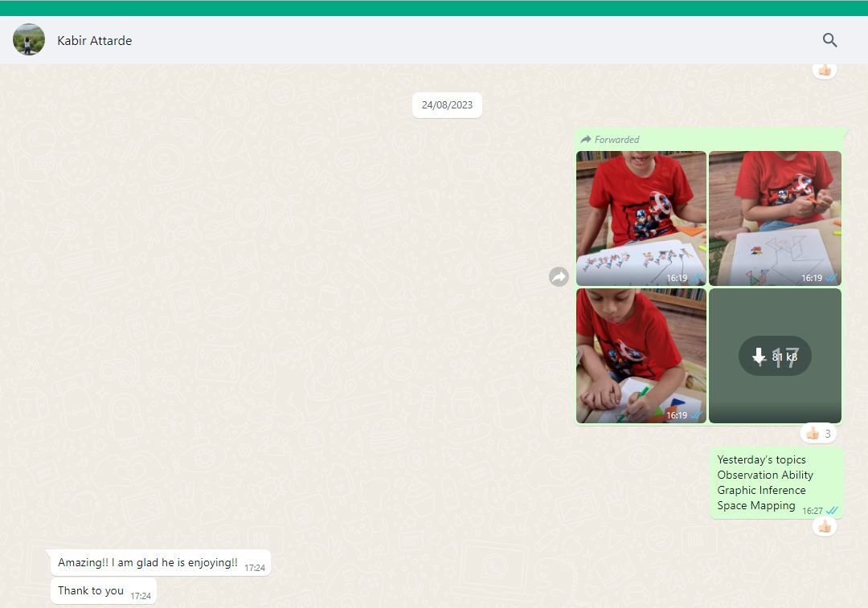The width and height of the screenshot is (868, 608).
Task: Select the "Amazing!! I am glad" message
Action: [x=148, y=563]
